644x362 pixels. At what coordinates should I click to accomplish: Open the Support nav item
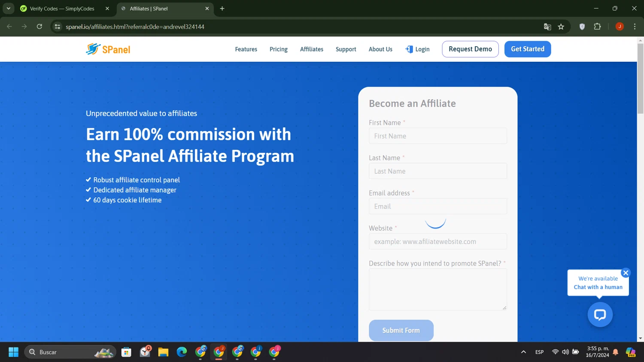tap(346, 49)
